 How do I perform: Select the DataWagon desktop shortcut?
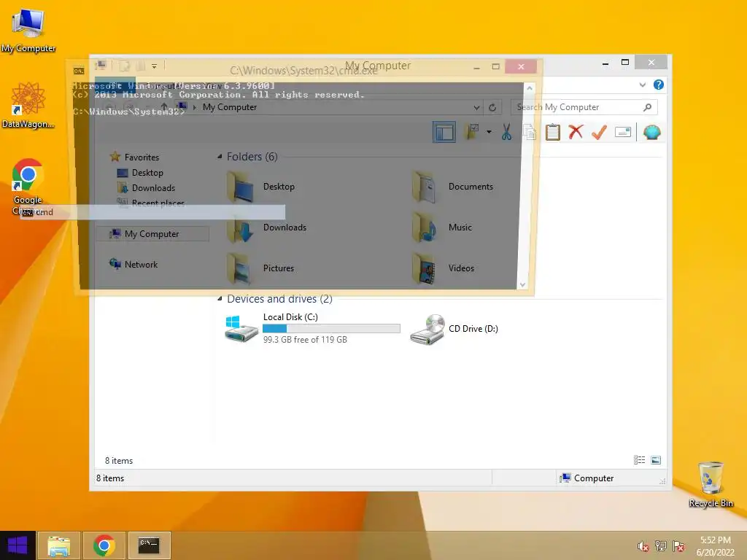click(28, 105)
